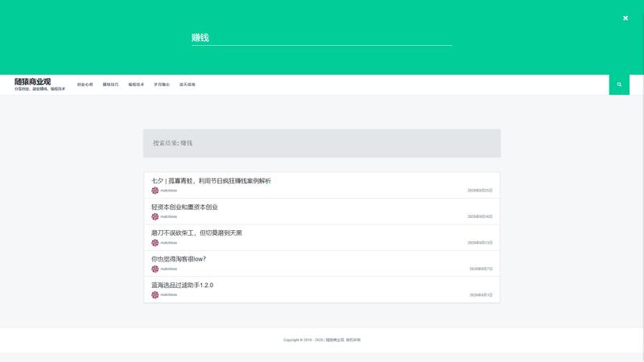Click the 搜索结果: 赚钱 heading
The width and height of the screenshot is (644, 362).
pos(173,143)
